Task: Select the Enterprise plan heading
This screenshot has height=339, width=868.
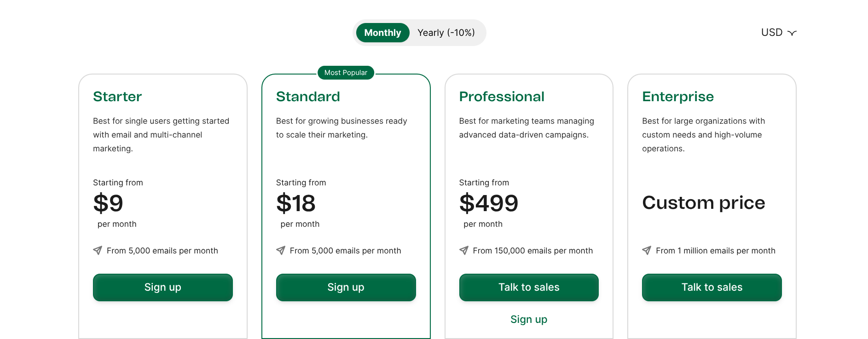Action: (678, 97)
